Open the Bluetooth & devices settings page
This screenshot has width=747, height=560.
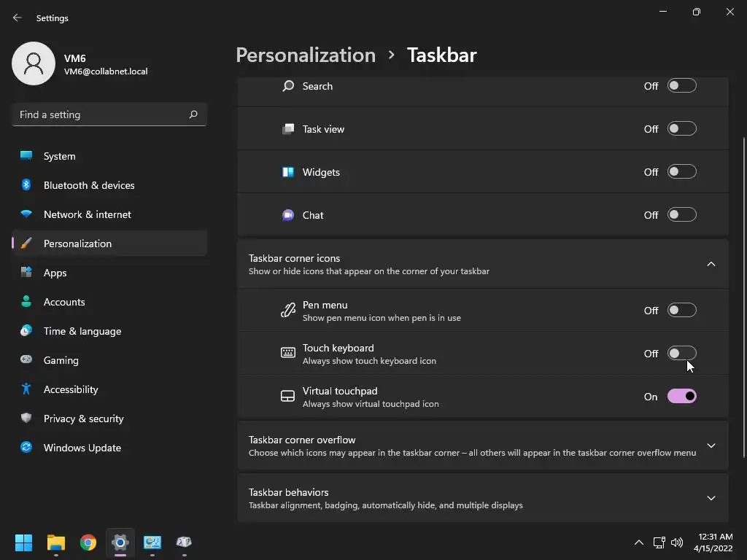(89, 185)
